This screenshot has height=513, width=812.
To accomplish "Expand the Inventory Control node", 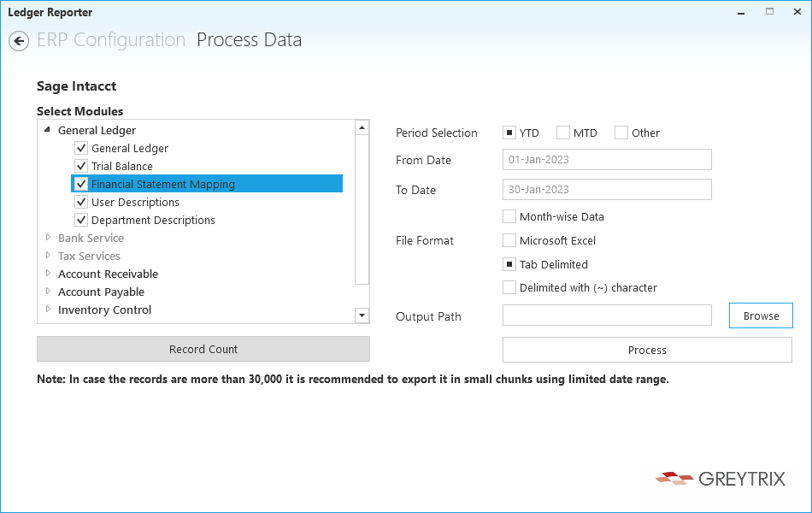I will 48,310.
